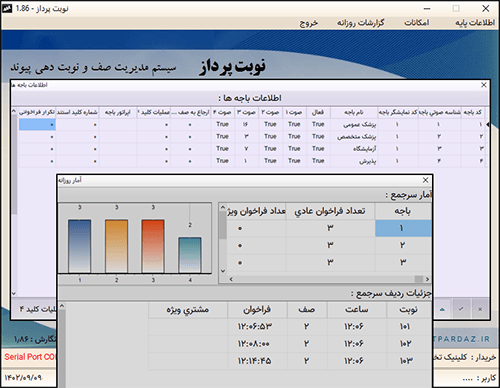This screenshot has width=500, height=388.
Task: Click the ساعت column header
Action: coord(357,310)
